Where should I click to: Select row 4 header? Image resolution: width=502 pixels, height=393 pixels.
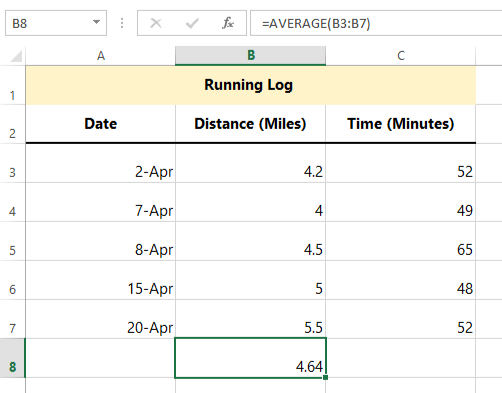tap(12, 202)
